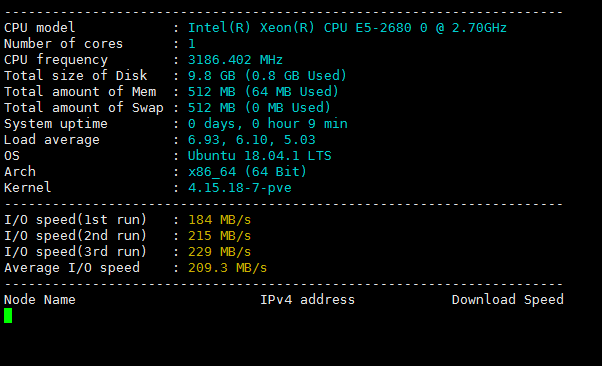The width and height of the screenshot is (602, 366).
Task: Click the Download Speed column header
Action: 508,300
